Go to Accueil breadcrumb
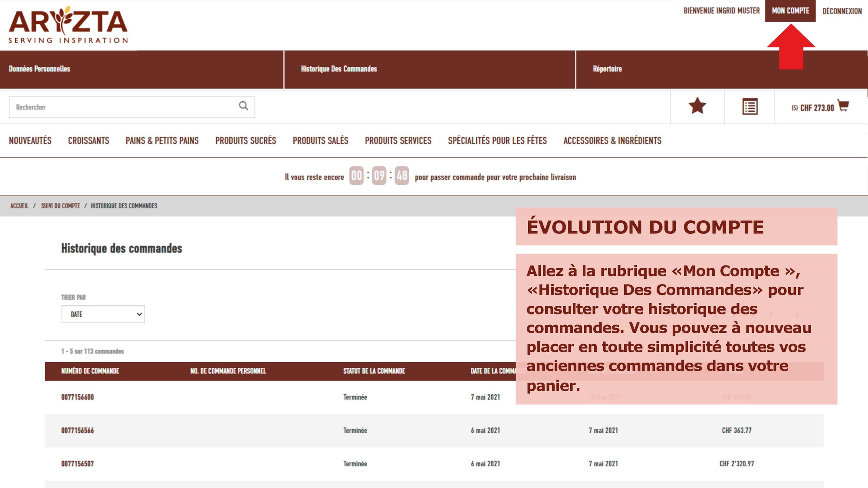Viewport: 868px width, 488px height. click(20, 206)
